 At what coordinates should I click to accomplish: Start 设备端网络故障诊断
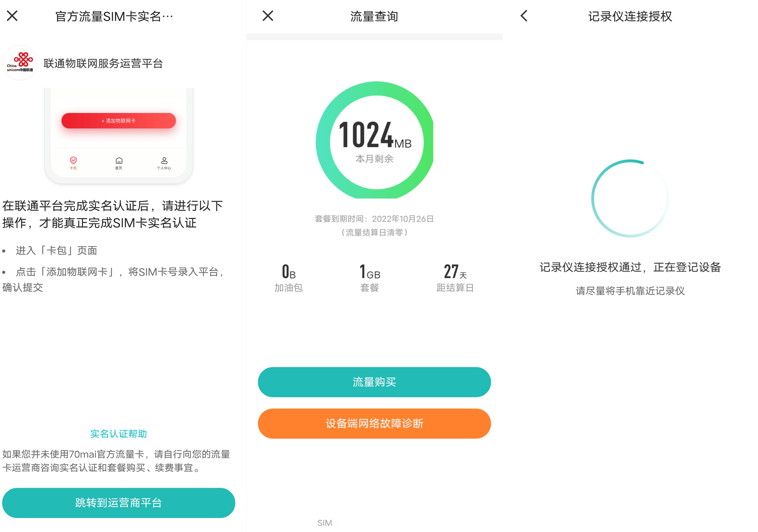tap(374, 423)
